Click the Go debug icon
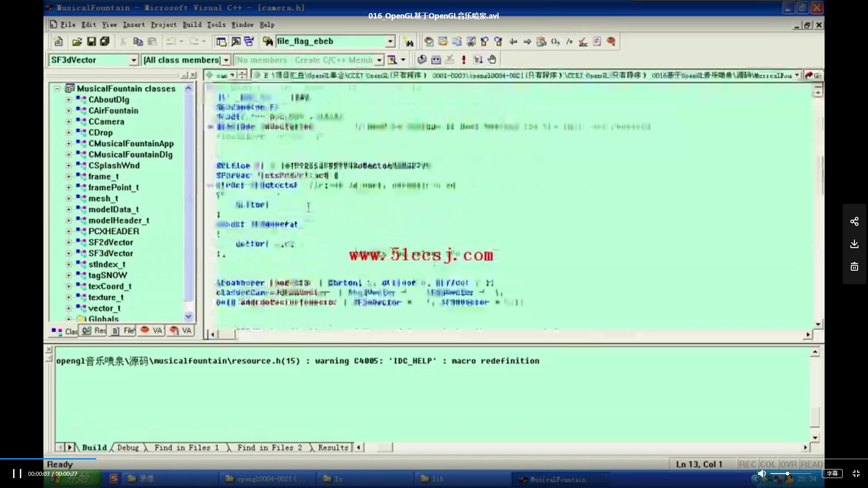 click(x=478, y=60)
